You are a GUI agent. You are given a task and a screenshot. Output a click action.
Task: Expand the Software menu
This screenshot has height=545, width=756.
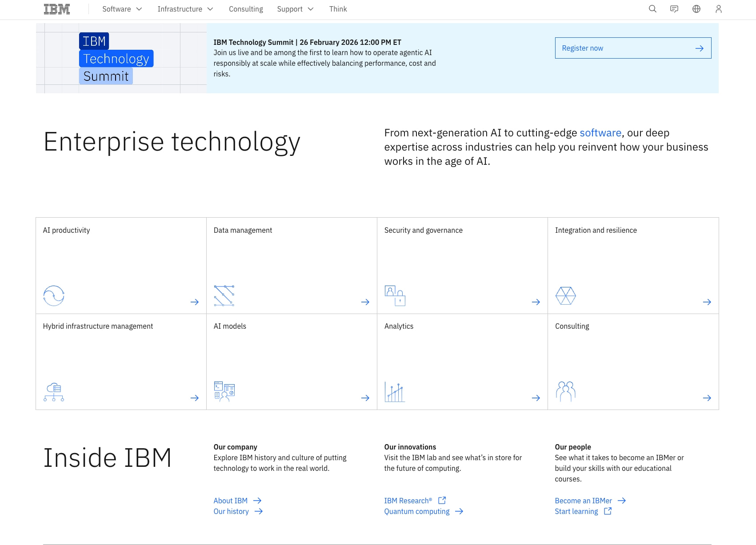click(x=122, y=9)
